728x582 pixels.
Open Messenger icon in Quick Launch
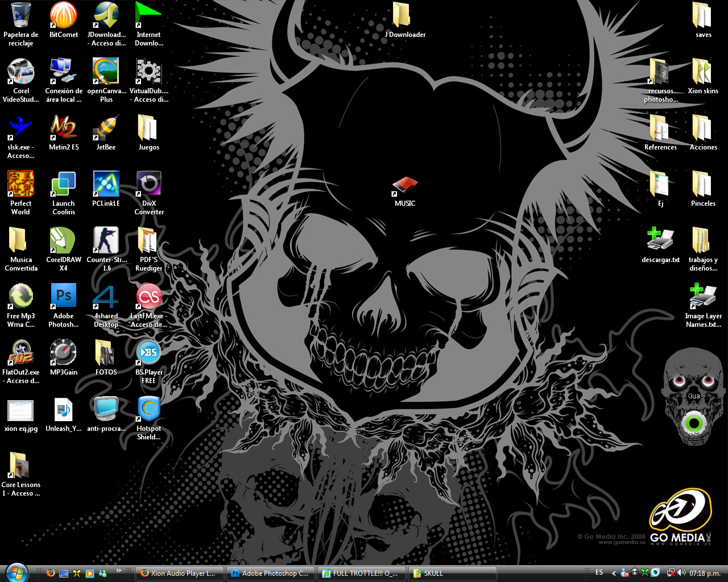(102, 573)
